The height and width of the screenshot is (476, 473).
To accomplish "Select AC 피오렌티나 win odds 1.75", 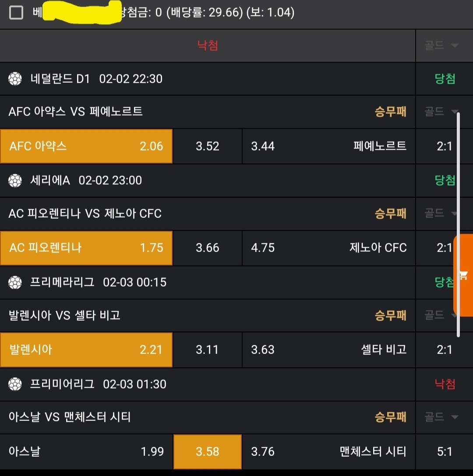I will tap(86, 248).
